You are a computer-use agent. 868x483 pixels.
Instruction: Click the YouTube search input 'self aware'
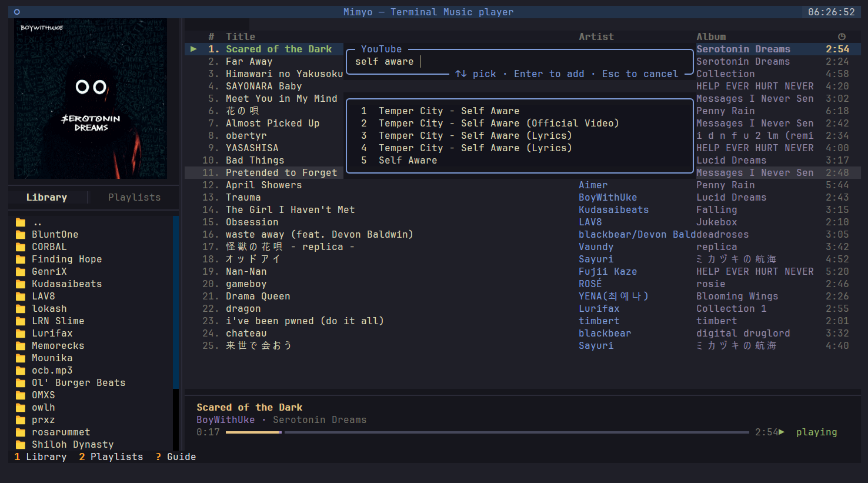pos(520,62)
